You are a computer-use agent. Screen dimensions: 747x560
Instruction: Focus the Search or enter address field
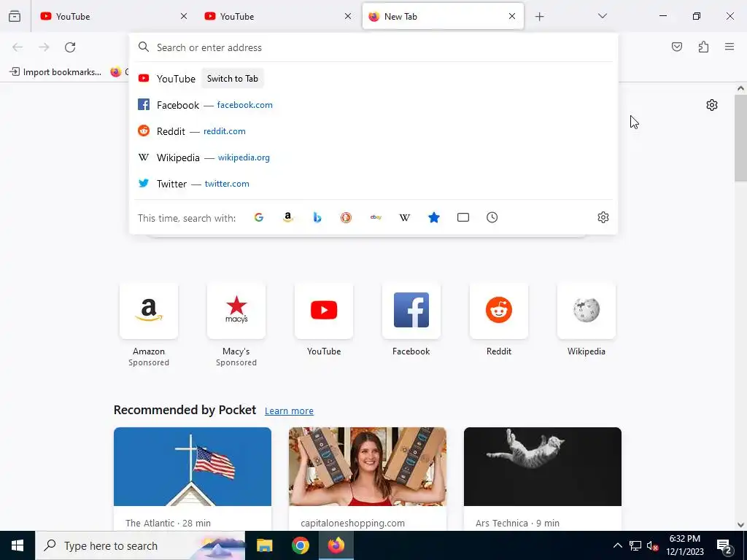[x=373, y=47]
